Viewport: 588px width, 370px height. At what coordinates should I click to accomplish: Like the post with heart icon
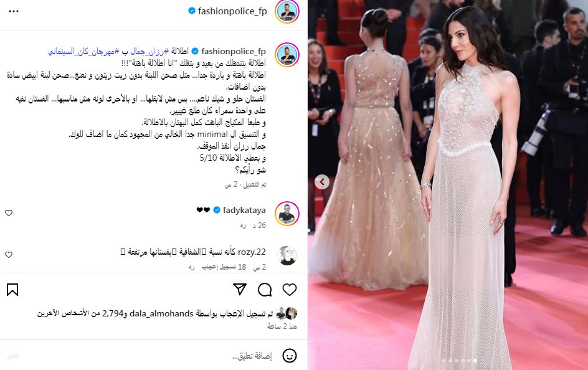[x=290, y=290]
